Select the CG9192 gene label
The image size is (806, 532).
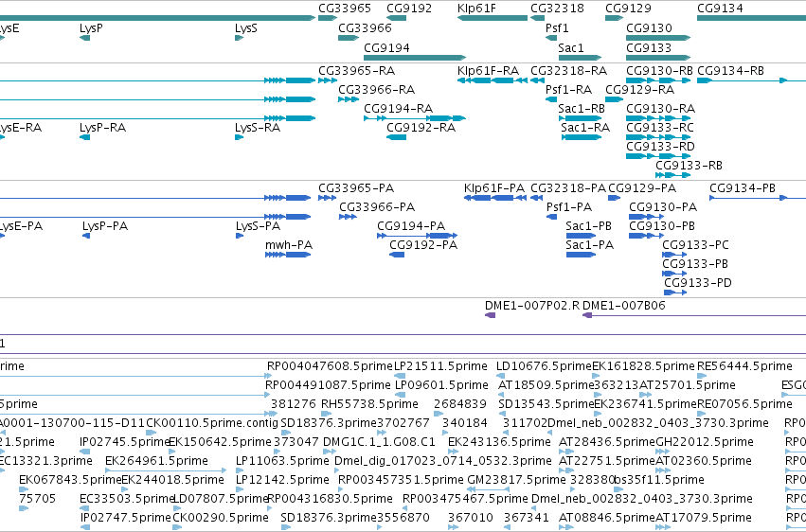tap(409, 9)
